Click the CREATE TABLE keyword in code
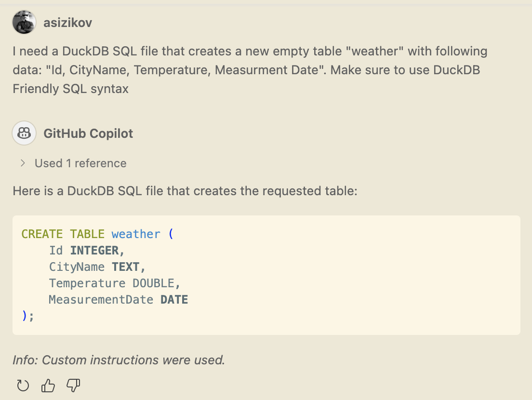The width and height of the screenshot is (532, 400). (x=63, y=234)
